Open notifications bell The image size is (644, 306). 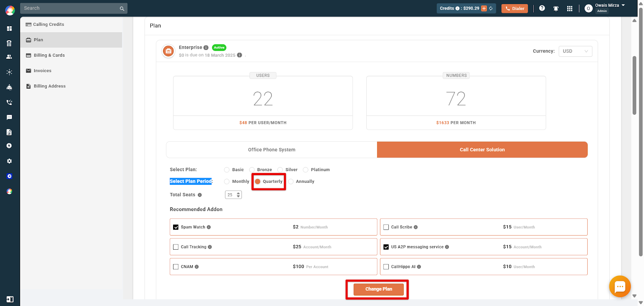556,8
